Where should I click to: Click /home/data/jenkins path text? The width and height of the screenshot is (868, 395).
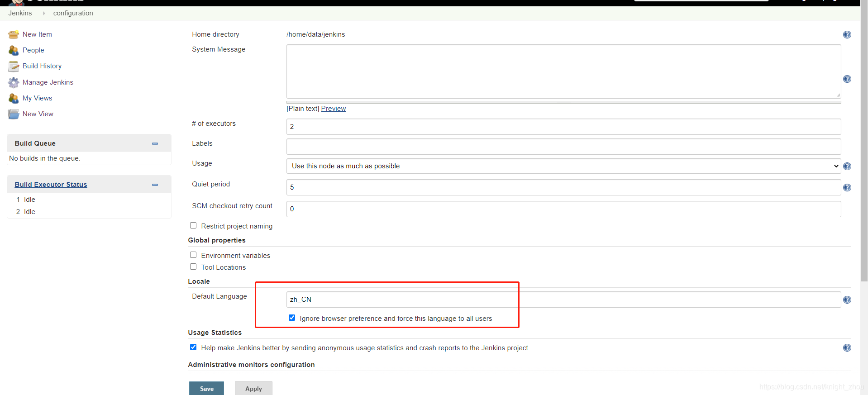point(315,34)
